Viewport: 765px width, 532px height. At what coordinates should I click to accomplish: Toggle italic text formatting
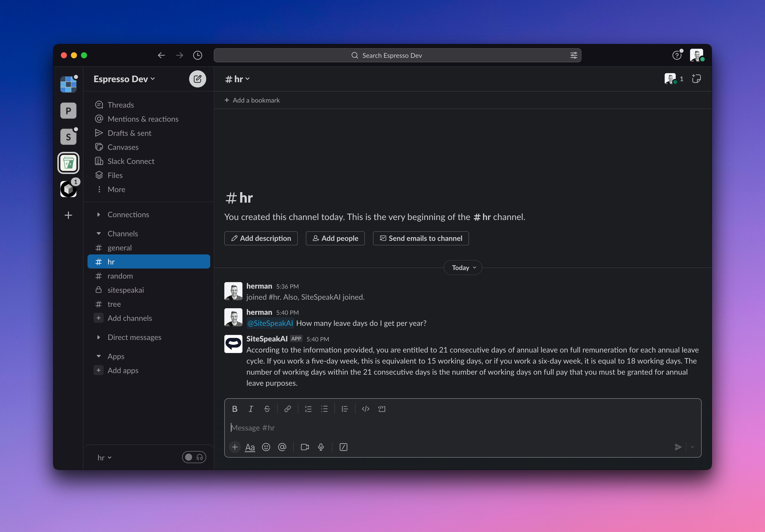click(x=251, y=409)
